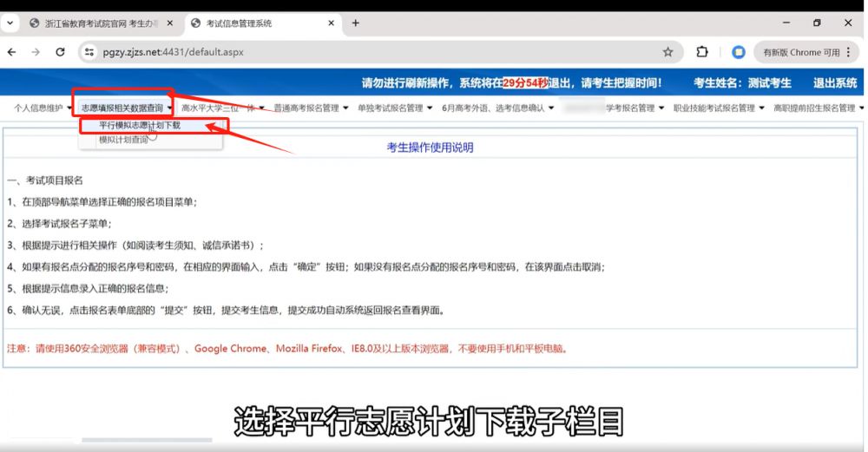Bookmark this page with the star icon
This screenshot has width=868, height=452.
(667, 52)
